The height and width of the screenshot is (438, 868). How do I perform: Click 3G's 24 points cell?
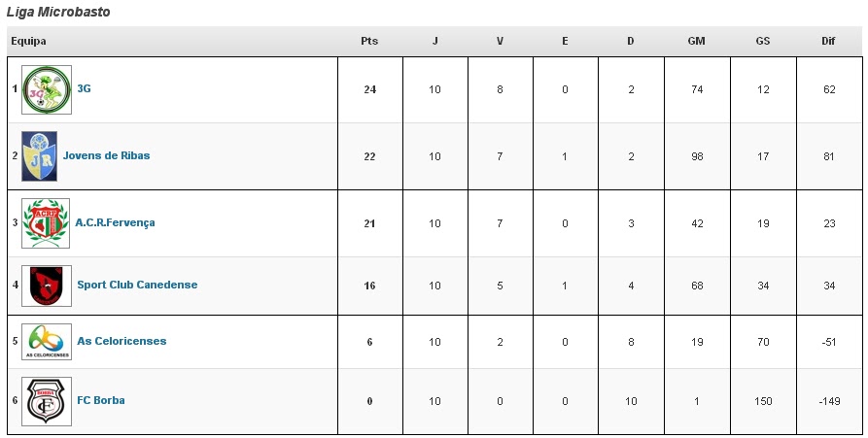pos(370,89)
